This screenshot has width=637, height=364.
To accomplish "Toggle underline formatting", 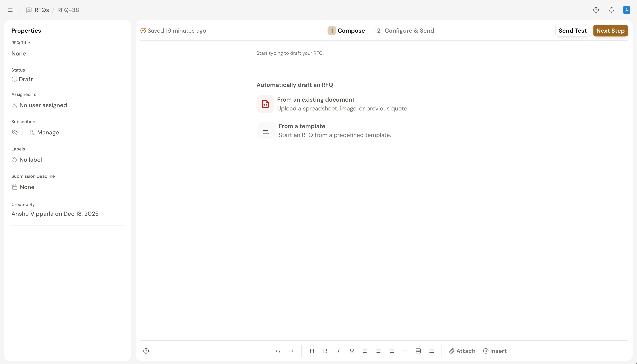I will [x=352, y=351].
